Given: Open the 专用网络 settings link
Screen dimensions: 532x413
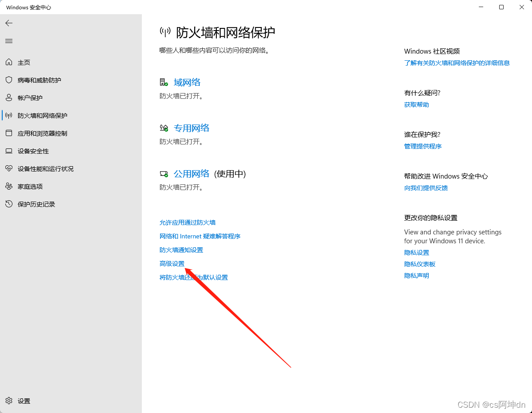Looking at the screenshot, I should (192, 128).
